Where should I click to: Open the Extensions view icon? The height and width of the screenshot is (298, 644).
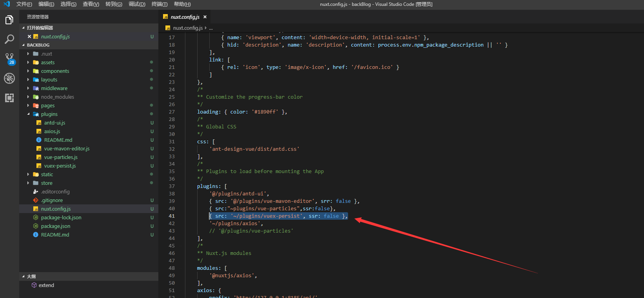pyautogui.click(x=9, y=98)
